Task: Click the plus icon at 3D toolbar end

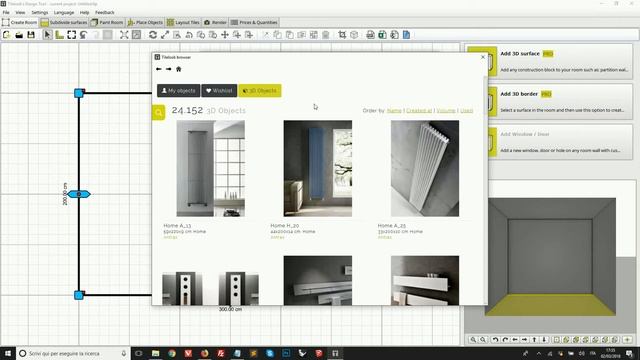Action: tap(627, 340)
